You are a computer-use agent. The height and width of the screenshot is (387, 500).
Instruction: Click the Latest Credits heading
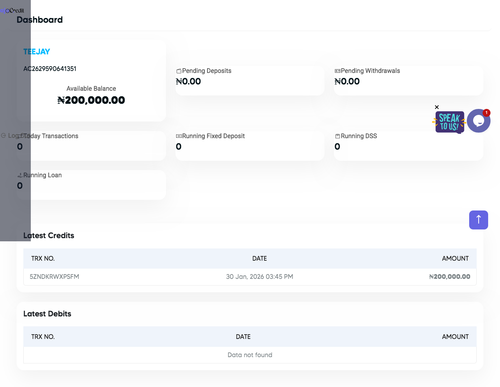coord(49,235)
